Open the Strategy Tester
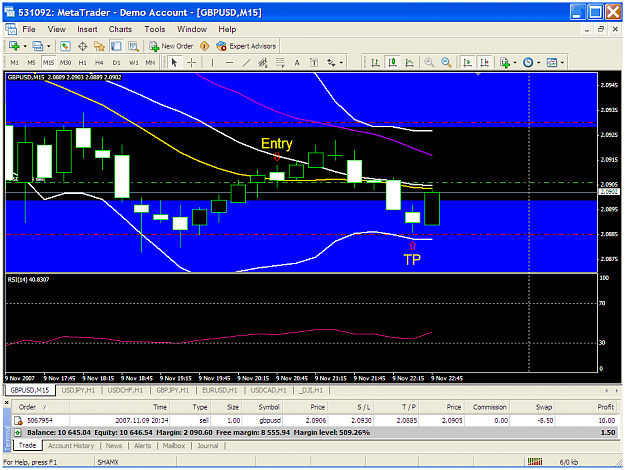The height and width of the screenshot is (470, 625). click(134, 46)
